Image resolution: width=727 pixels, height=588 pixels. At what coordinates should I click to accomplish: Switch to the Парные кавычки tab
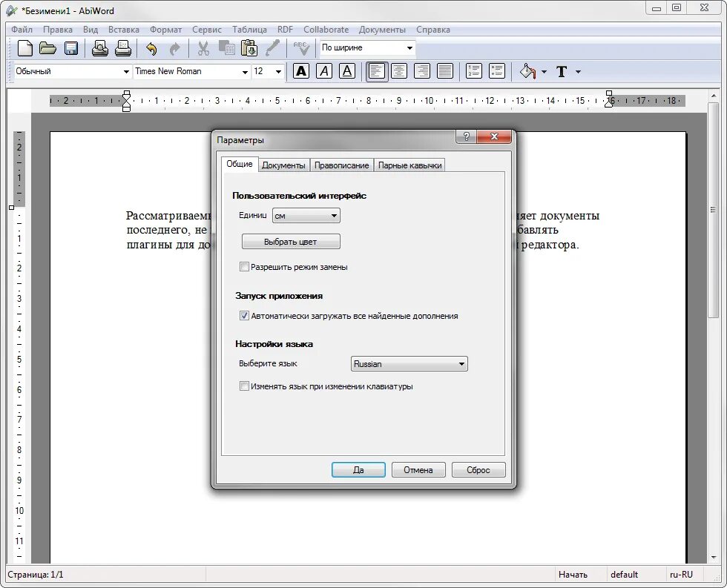click(x=409, y=165)
